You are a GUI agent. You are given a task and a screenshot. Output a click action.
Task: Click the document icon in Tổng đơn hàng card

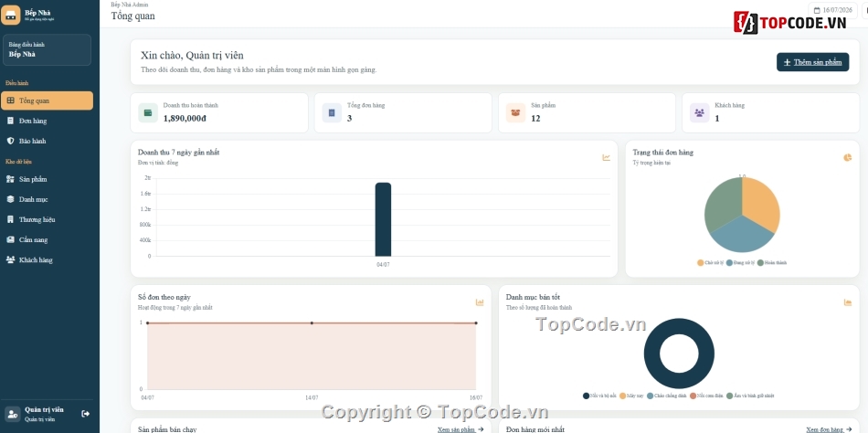332,113
